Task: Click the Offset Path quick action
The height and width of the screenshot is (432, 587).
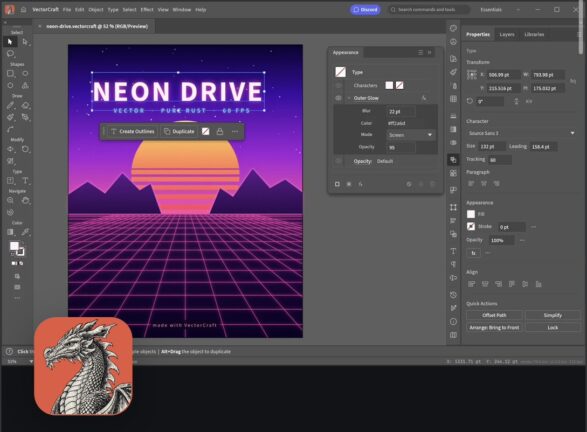Action: tap(494, 315)
